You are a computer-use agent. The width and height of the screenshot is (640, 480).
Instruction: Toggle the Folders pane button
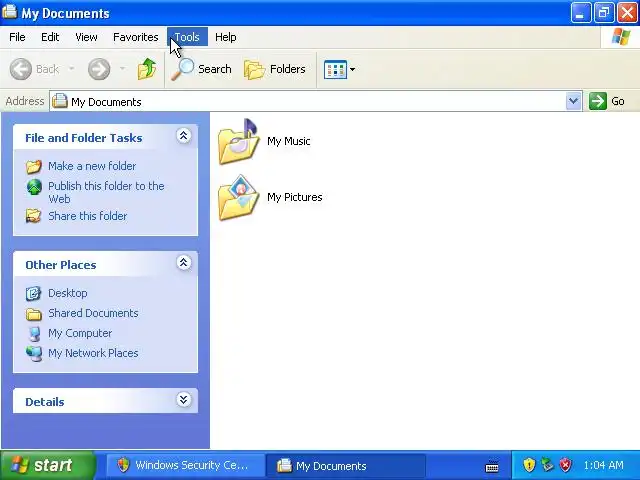275,69
